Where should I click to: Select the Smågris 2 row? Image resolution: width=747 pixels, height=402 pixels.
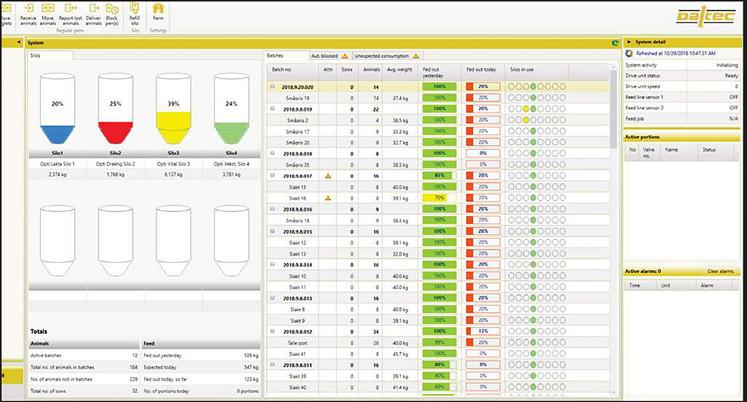click(x=438, y=121)
